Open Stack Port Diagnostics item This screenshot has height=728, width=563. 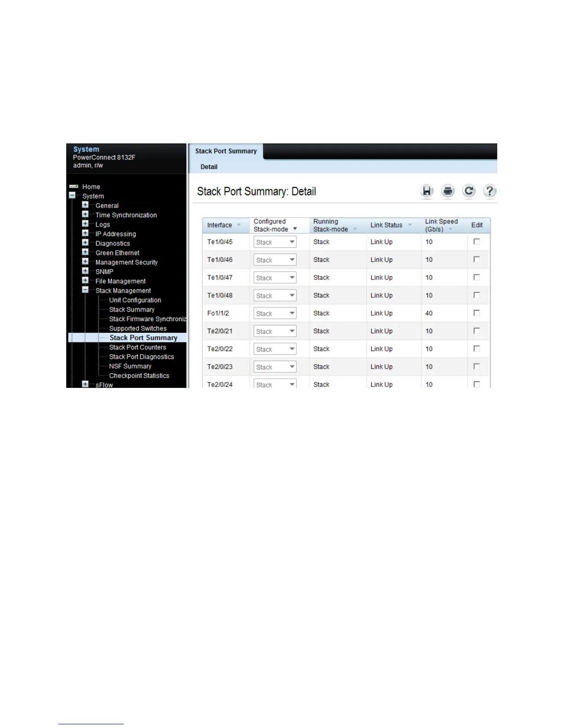141,357
